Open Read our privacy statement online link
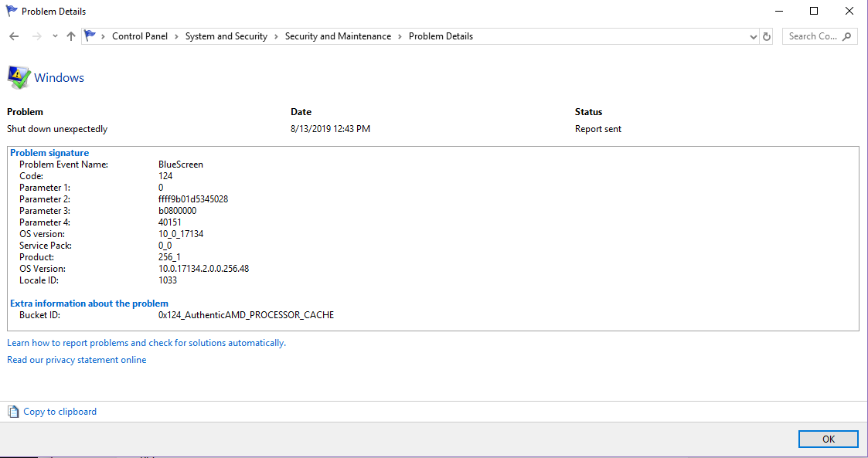The image size is (868, 458). (x=77, y=360)
